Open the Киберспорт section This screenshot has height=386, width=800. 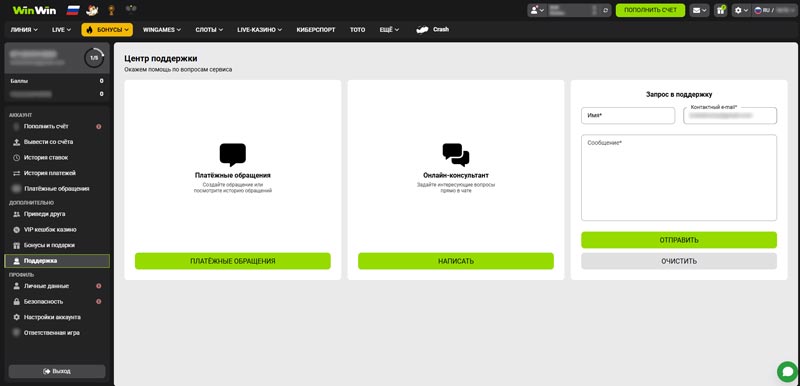coord(316,30)
